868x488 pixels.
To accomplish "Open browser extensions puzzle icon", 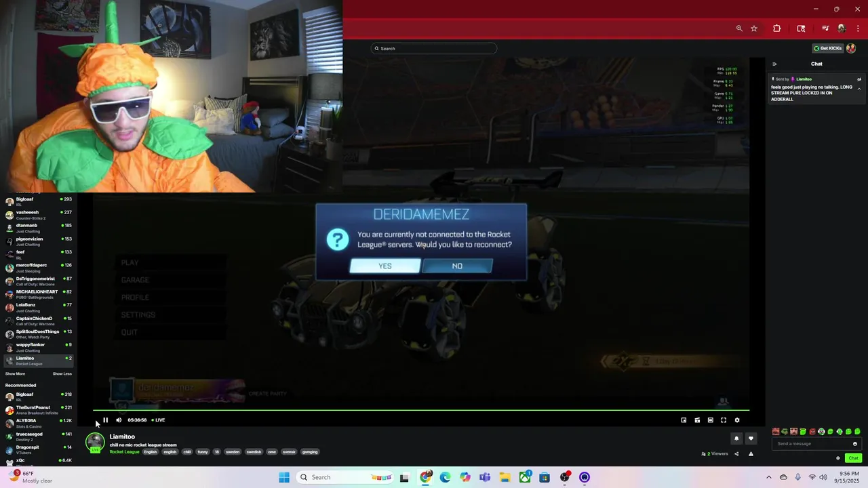I will pyautogui.click(x=777, y=28).
